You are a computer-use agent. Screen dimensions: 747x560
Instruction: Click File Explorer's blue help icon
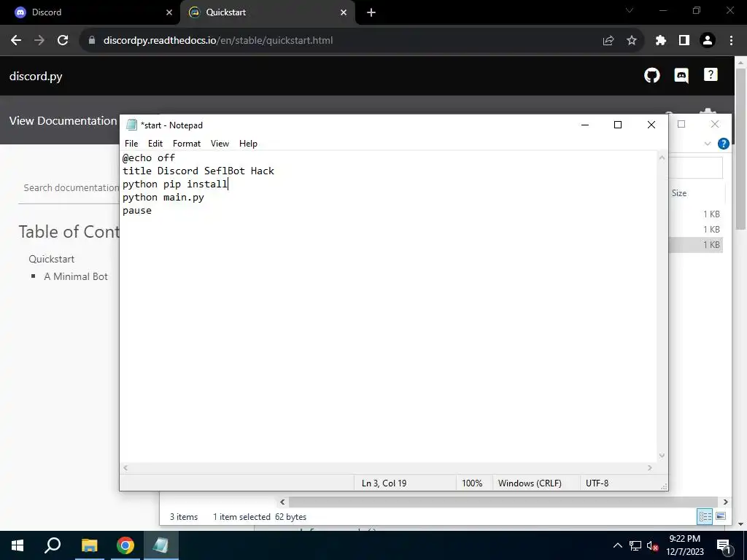(x=723, y=144)
